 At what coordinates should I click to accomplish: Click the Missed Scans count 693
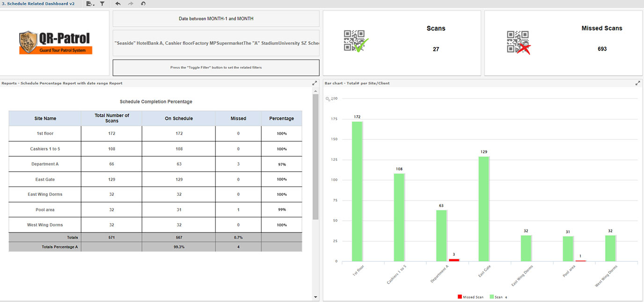(x=602, y=49)
